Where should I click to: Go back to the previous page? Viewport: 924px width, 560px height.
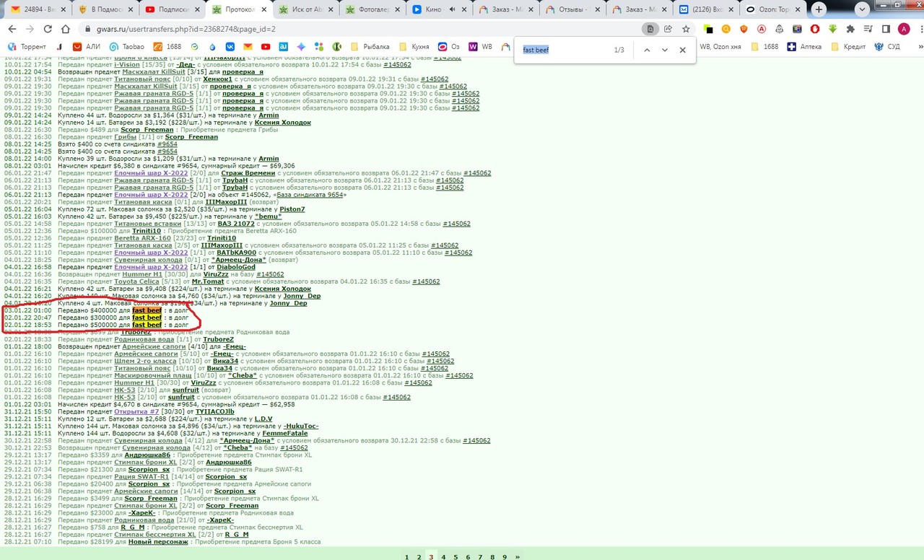11,29
